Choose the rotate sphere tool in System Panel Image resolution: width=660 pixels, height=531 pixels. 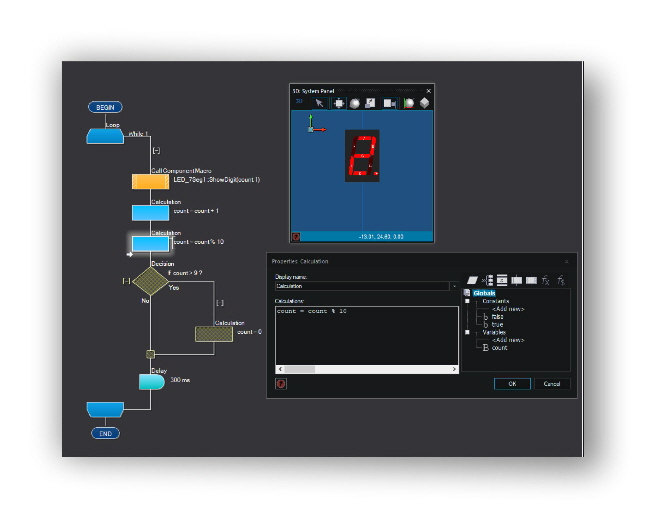(355, 103)
